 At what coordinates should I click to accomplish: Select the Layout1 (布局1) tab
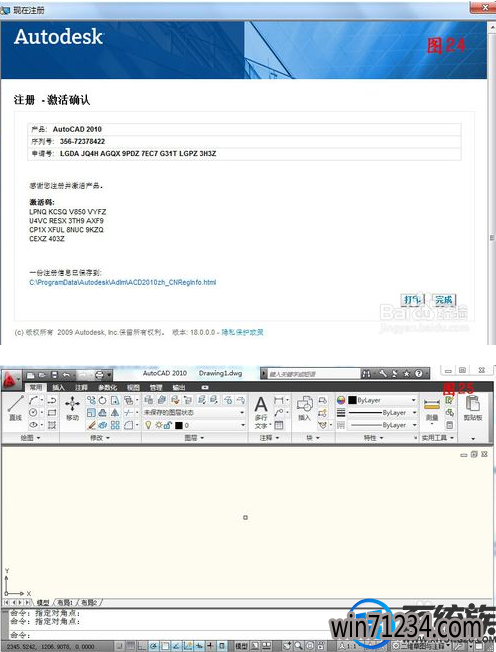(66, 602)
